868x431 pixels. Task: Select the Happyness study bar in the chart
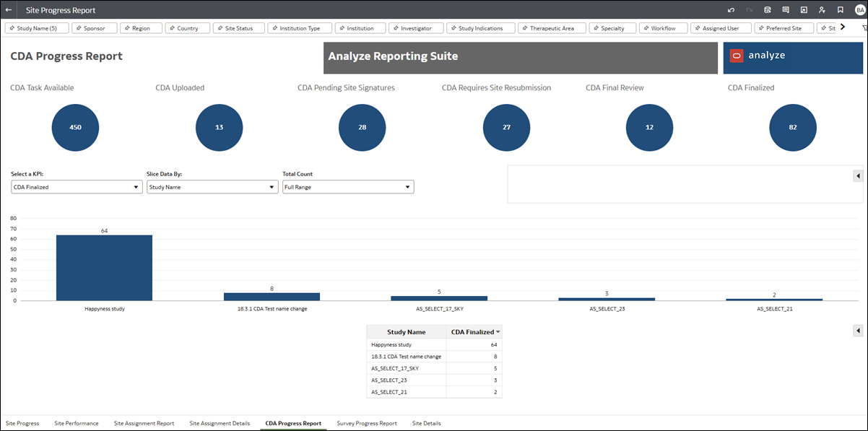104,268
